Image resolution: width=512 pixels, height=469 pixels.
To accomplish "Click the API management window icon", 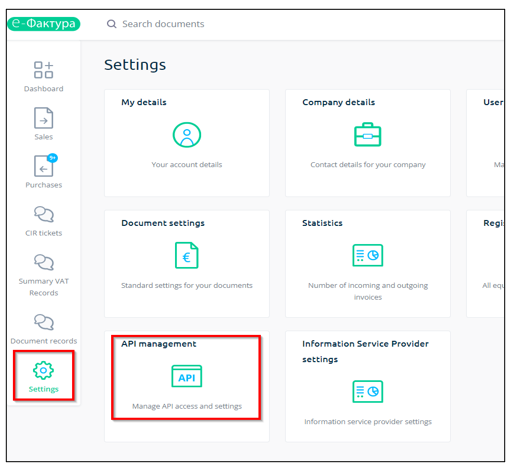I will [x=187, y=376].
